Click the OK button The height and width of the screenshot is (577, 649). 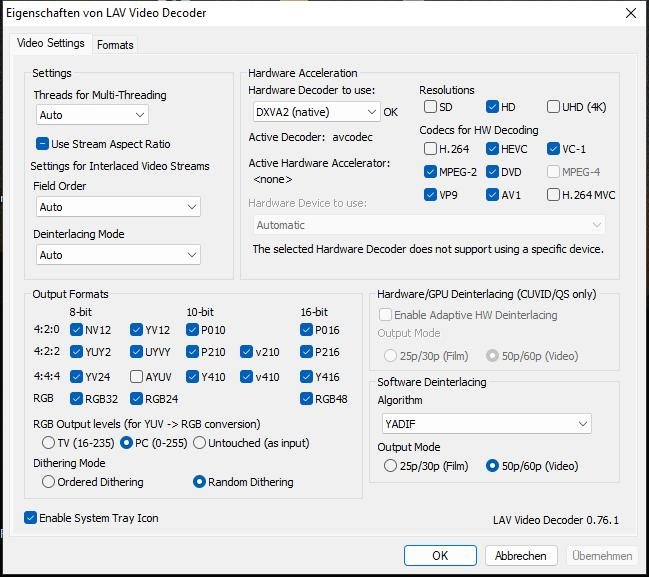[440, 556]
